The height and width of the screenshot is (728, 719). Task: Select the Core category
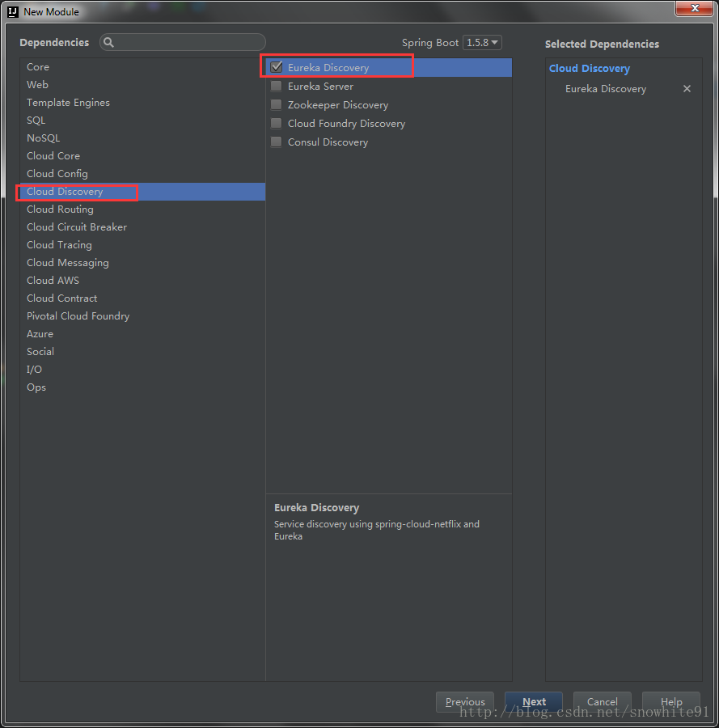142,67
